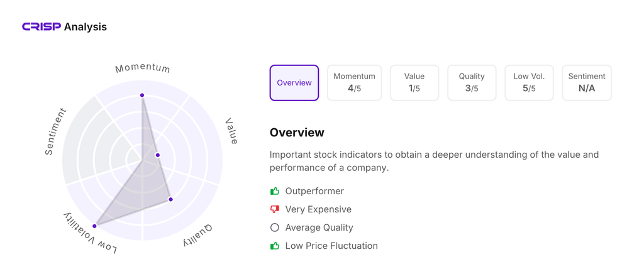Show the Quality 3/5 tab
This screenshot has height=279, width=644.
472,83
